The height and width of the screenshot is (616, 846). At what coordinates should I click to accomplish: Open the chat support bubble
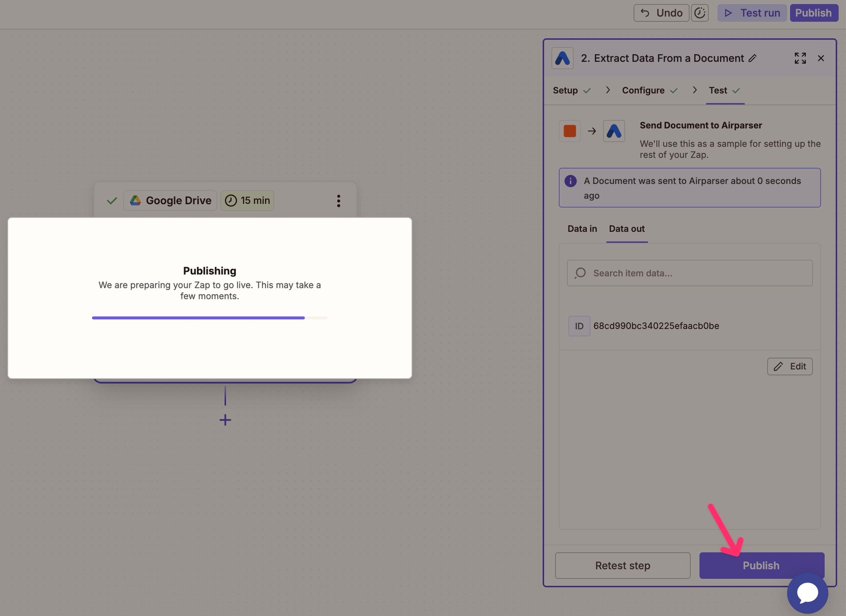click(x=807, y=593)
